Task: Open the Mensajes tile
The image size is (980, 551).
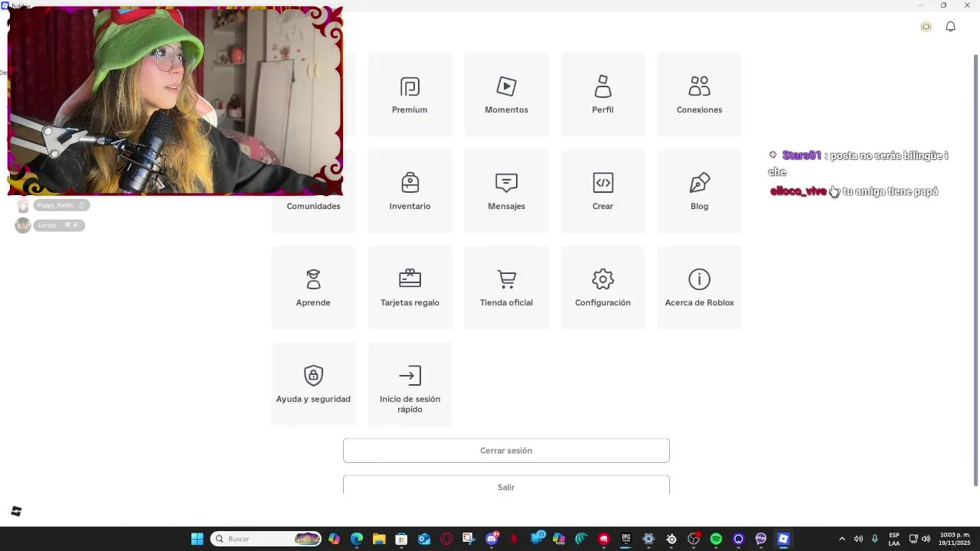Action: point(506,191)
